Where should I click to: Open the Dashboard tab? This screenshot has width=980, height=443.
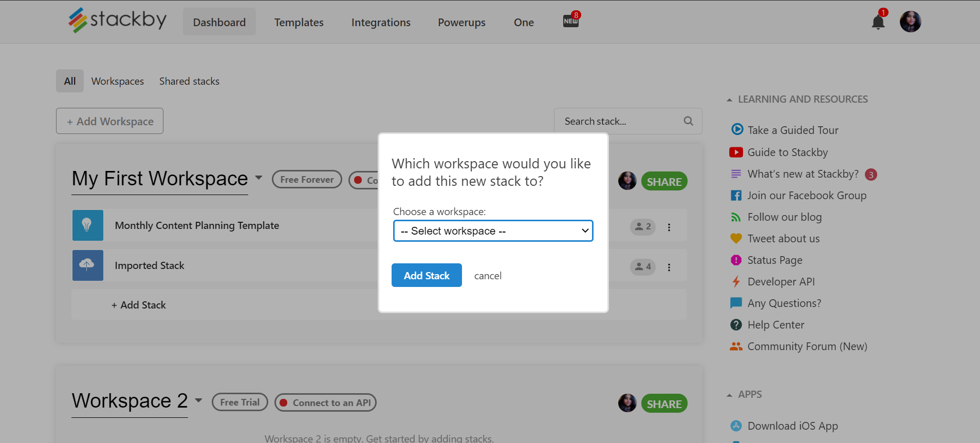[219, 22]
